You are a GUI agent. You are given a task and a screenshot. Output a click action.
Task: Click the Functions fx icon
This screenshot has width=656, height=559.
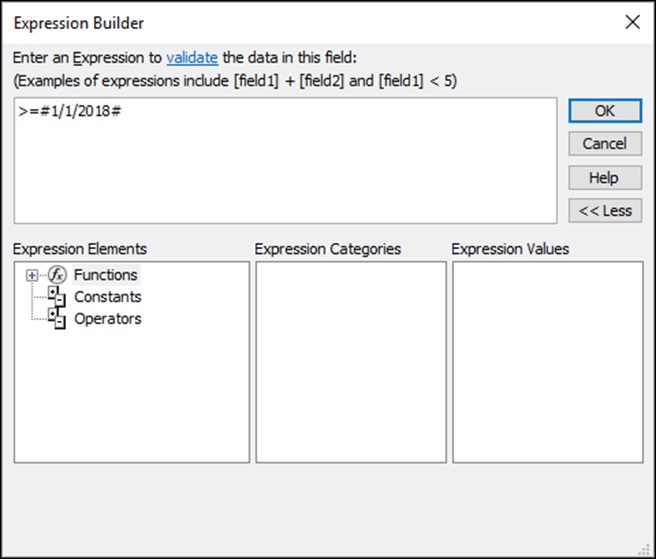(x=57, y=275)
